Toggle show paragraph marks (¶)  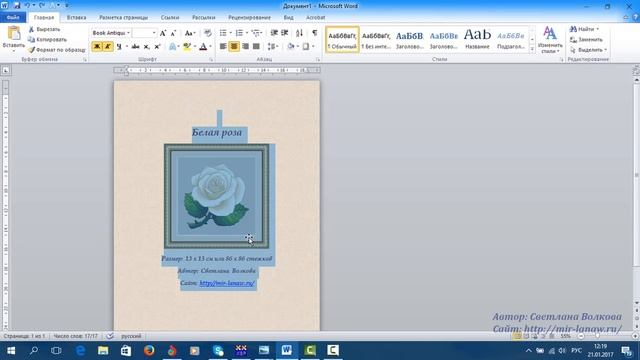click(x=314, y=33)
